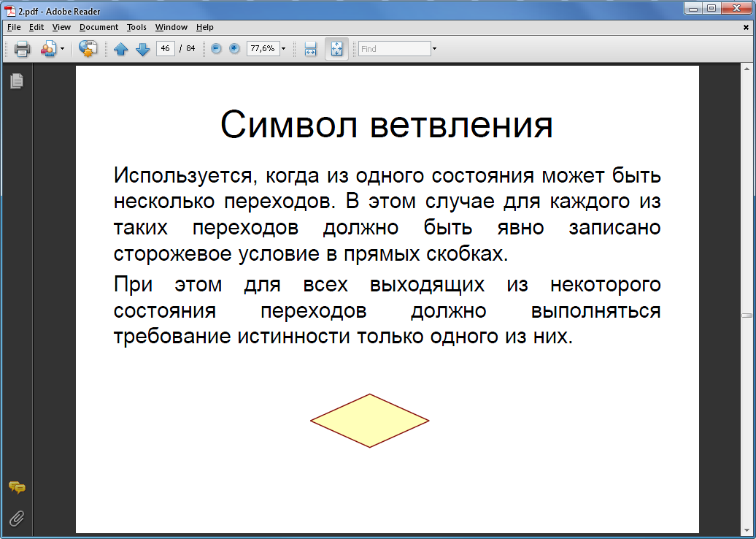Click the word 'требование' in second paragraph
The width and height of the screenshot is (756, 539).
[172, 336]
